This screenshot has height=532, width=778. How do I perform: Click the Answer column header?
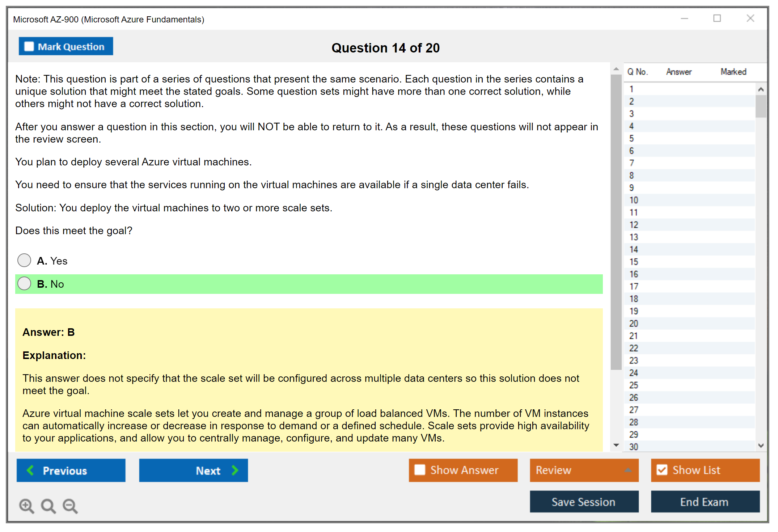(678, 72)
